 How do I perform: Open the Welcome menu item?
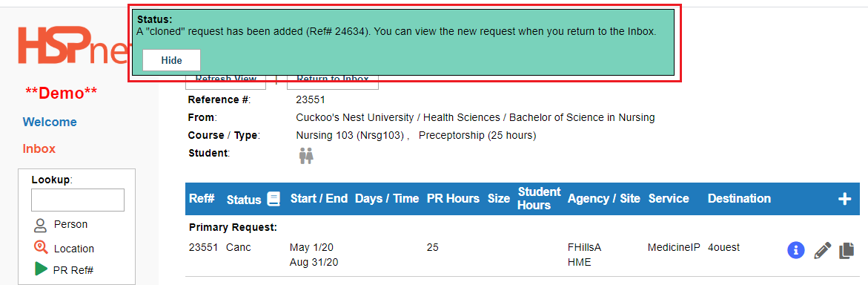point(50,122)
